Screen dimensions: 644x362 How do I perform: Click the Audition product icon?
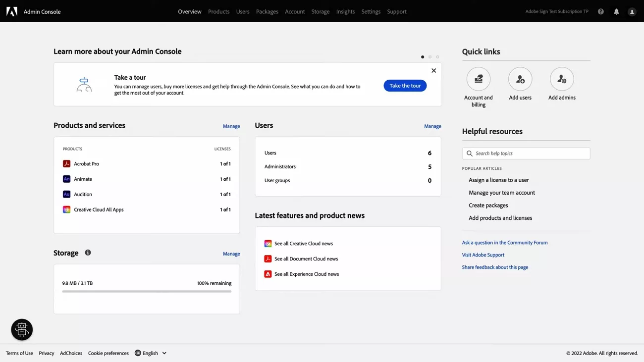66,194
